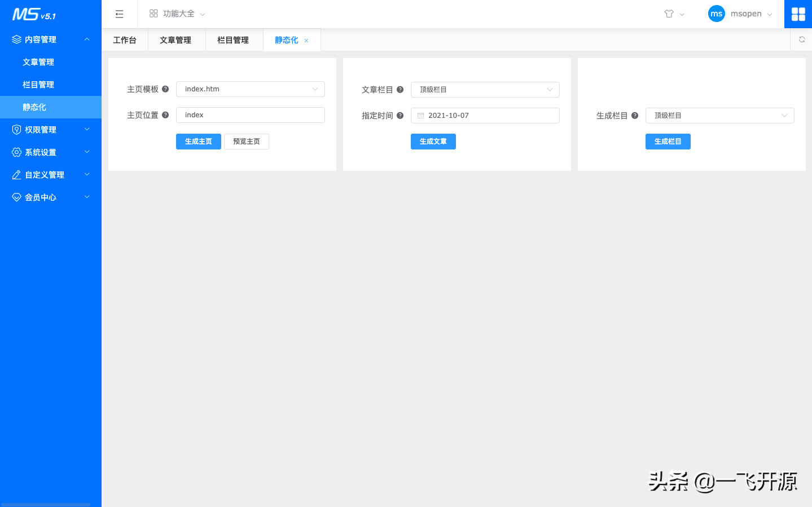Click the 权限管理 shield icon in the sidebar

coord(16,129)
